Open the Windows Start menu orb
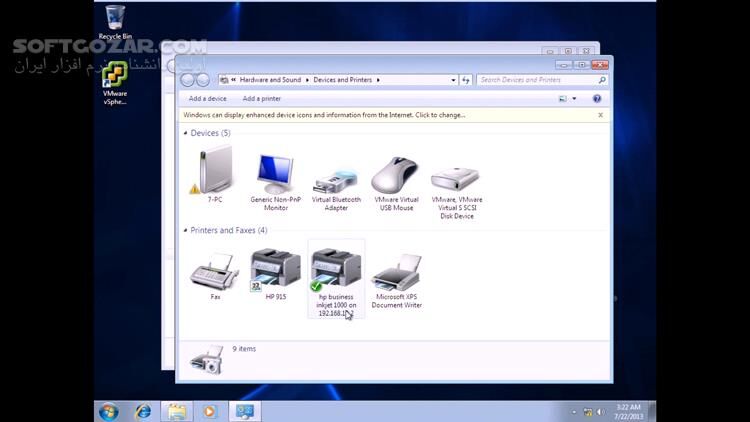This screenshot has height=422, width=750. pyautogui.click(x=108, y=410)
